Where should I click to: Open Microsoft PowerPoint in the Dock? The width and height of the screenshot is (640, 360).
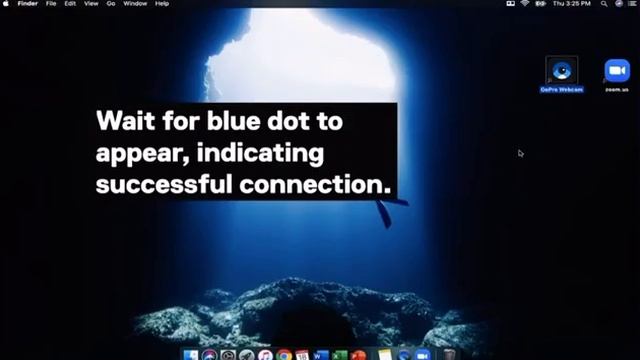pyautogui.click(x=358, y=355)
